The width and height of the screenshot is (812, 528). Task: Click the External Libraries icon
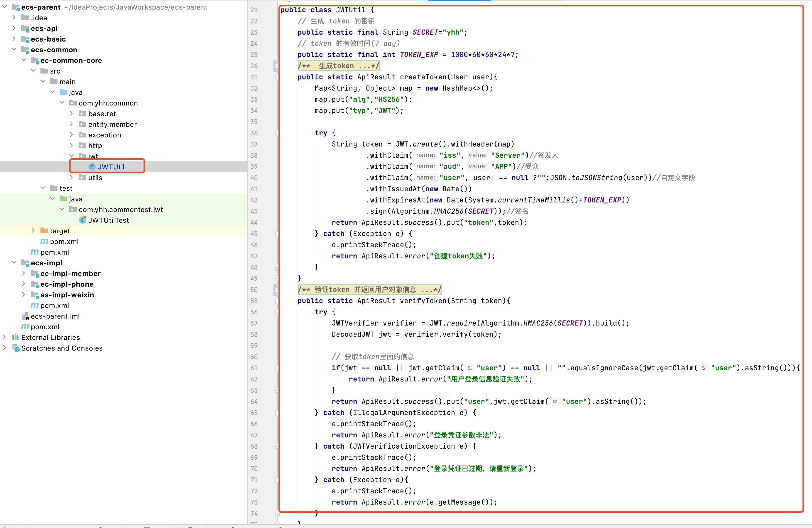[15, 337]
